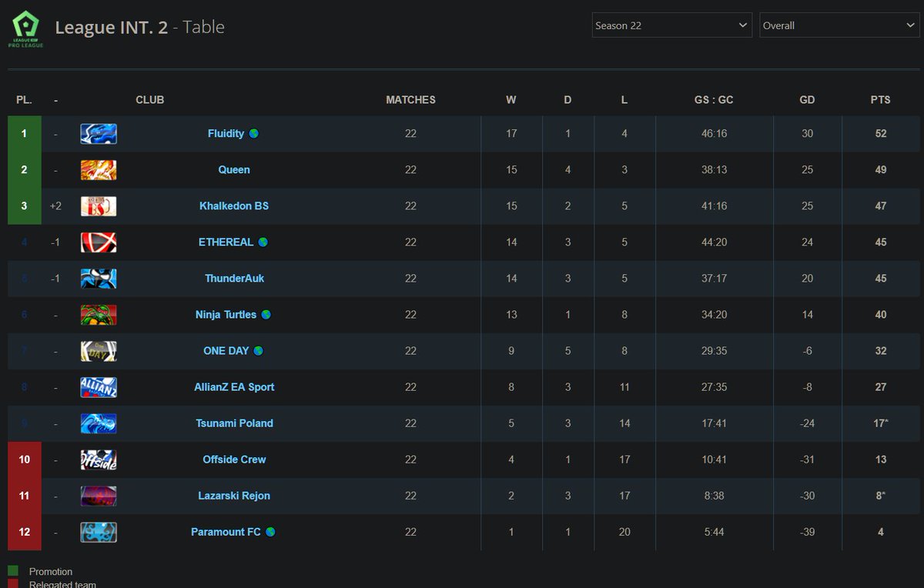Click the ETHEREAL club logo
This screenshot has height=588, width=924.
pos(99,242)
